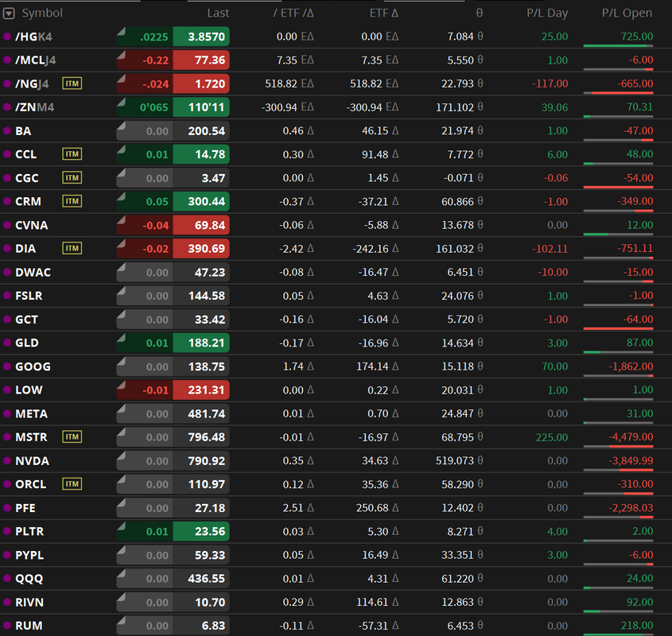The image size is (672, 636).
Task: Click the purple dot beside CCL
Action: (7, 154)
